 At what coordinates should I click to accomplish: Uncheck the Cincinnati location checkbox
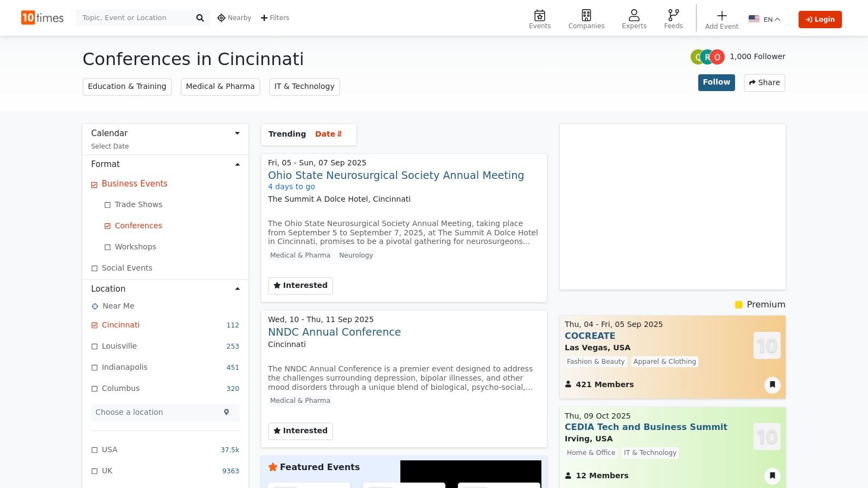tap(95, 325)
